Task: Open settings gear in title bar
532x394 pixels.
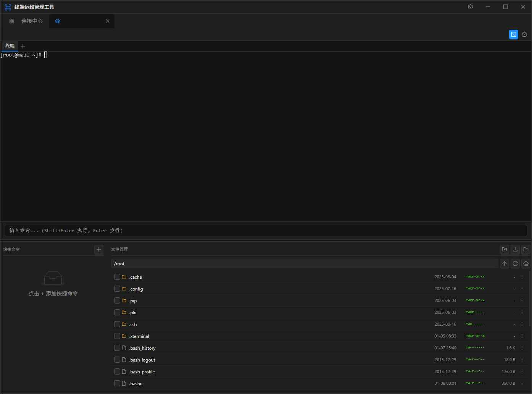Action: point(471,7)
